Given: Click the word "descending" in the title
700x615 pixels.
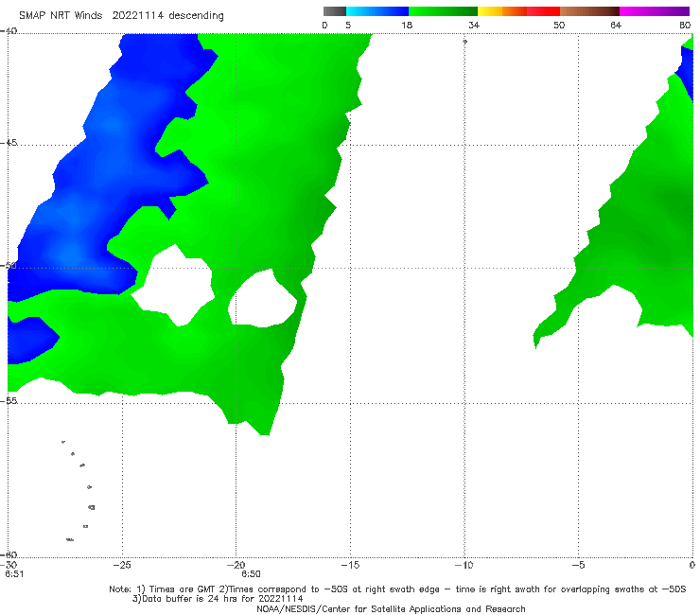Looking at the screenshot, I should click(197, 16).
